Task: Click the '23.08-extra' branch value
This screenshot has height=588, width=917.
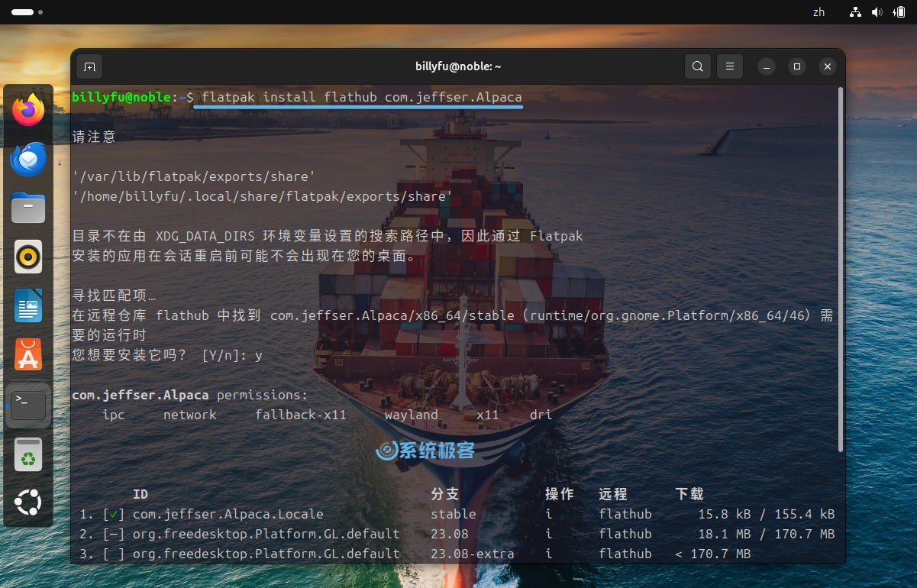Action: [x=473, y=554]
